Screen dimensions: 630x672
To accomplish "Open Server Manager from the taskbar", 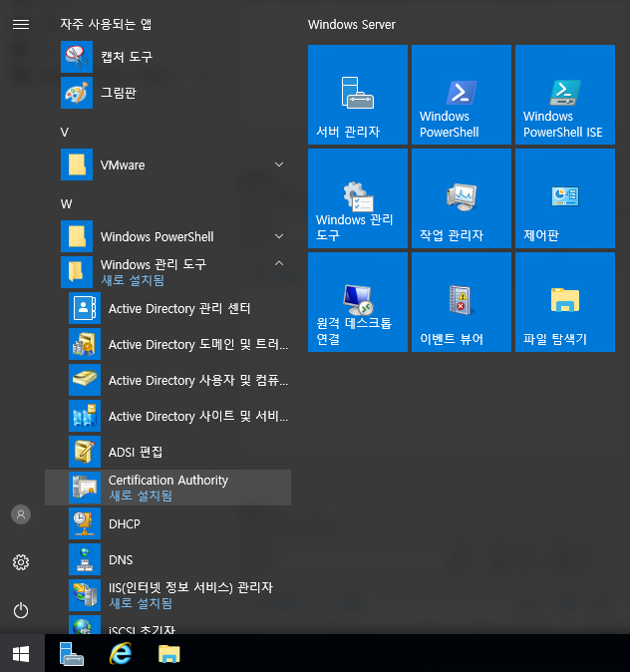I will (72, 654).
